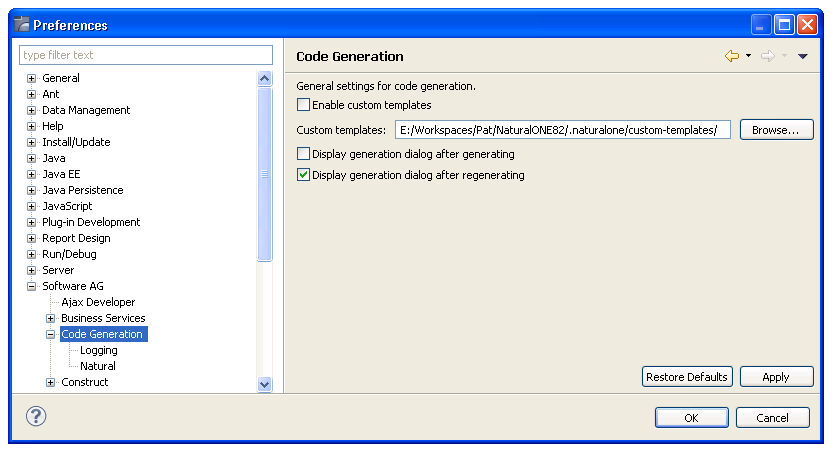Screen dimensions: 833x454
Task: Check Display generation dialog after generating
Action: coord(304,154)
